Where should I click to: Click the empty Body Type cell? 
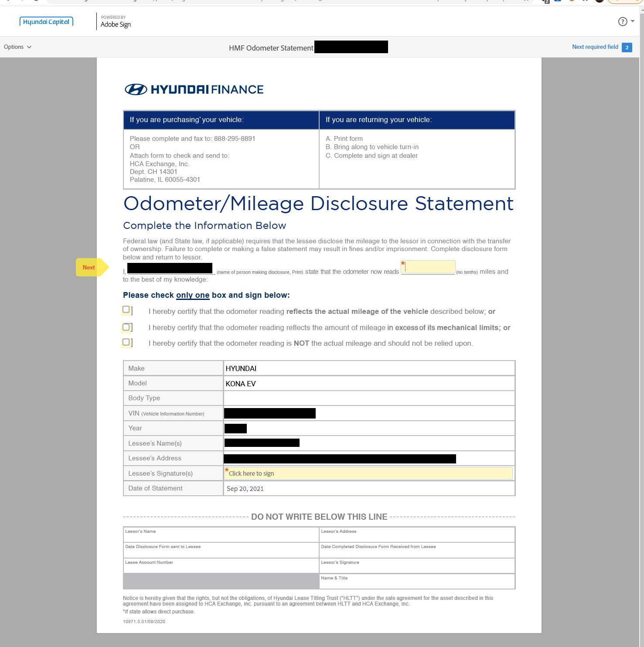(368, 398)
